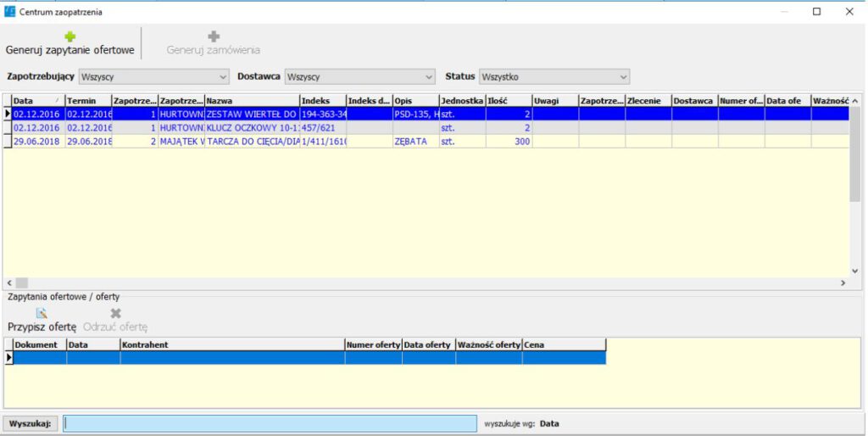868x436 pixels.
Task: Click the gray plus Generuj zamówienia icon
Action: click(x=214, y=36)
